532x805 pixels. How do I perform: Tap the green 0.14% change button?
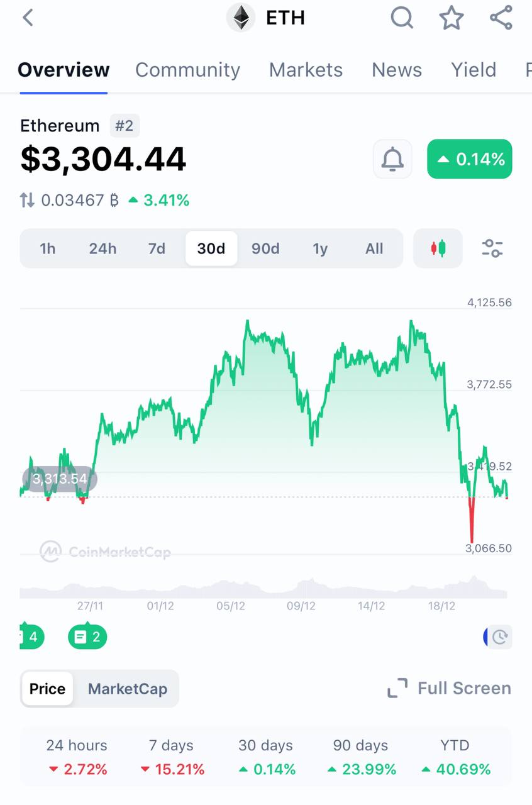[x=469, y=159]
